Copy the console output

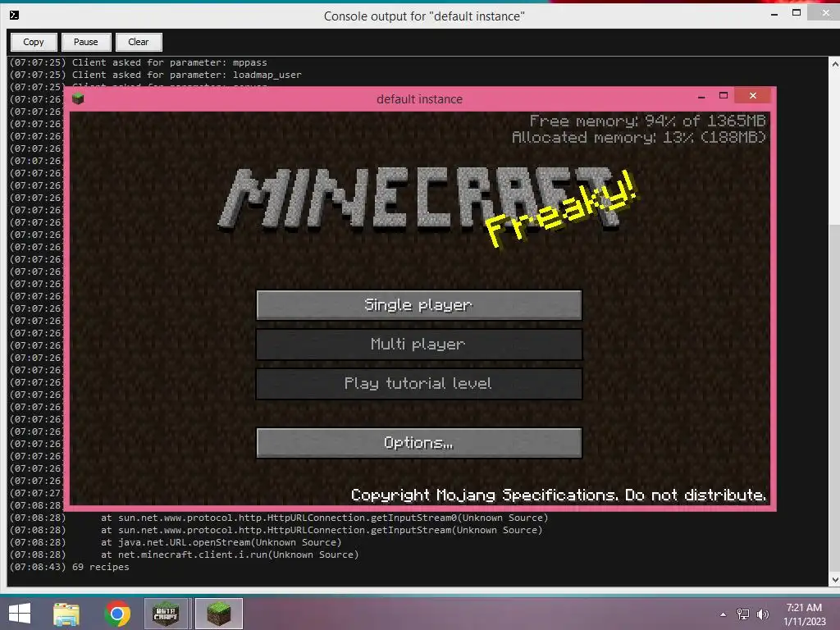click(33, 42)
